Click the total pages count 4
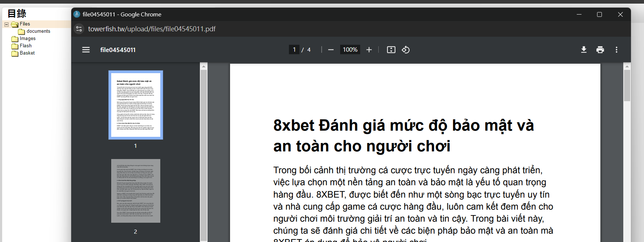 (309, 50)
